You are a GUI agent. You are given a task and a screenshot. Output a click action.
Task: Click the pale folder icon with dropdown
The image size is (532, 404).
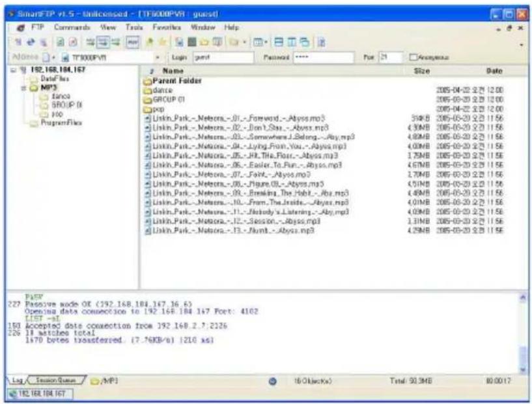pos(234,42)
